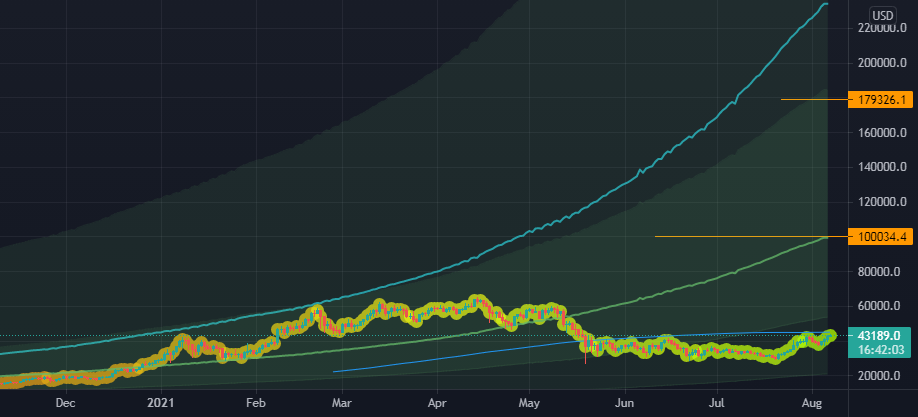Click the 200000.0 price axis value

[x=883, y=63]
